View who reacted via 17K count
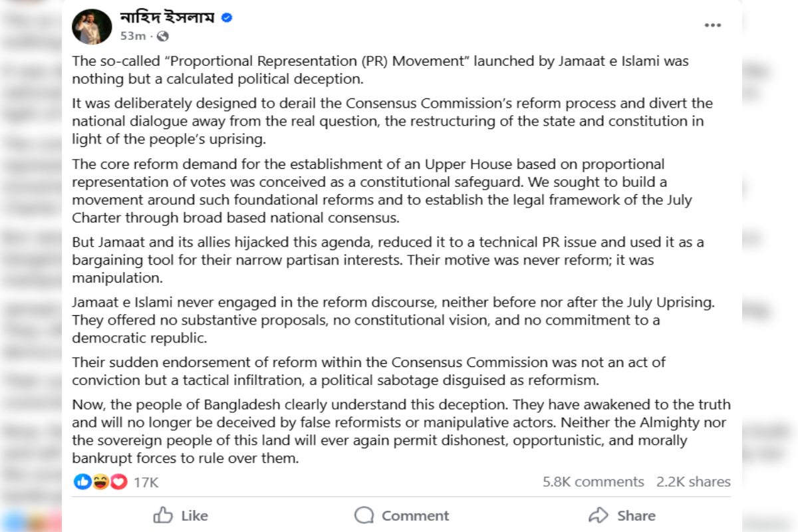The height and width of the screenshot is (532, 798). coord(146,482)
